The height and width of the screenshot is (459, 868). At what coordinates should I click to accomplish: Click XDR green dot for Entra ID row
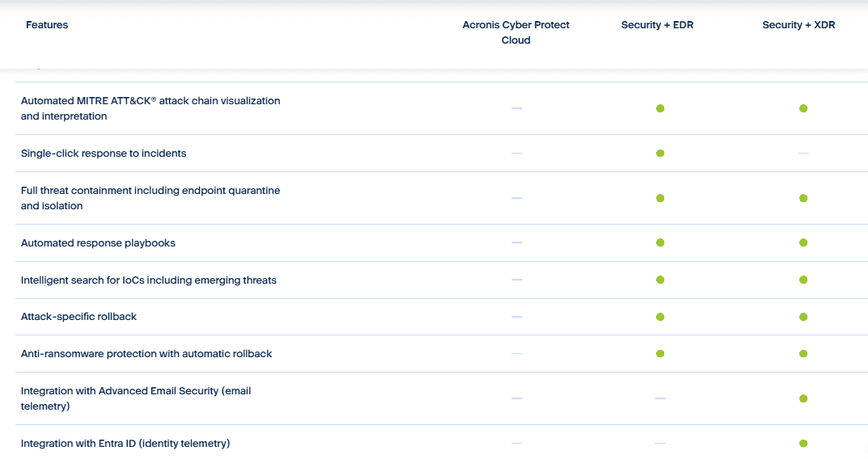[x=803, y=443]
